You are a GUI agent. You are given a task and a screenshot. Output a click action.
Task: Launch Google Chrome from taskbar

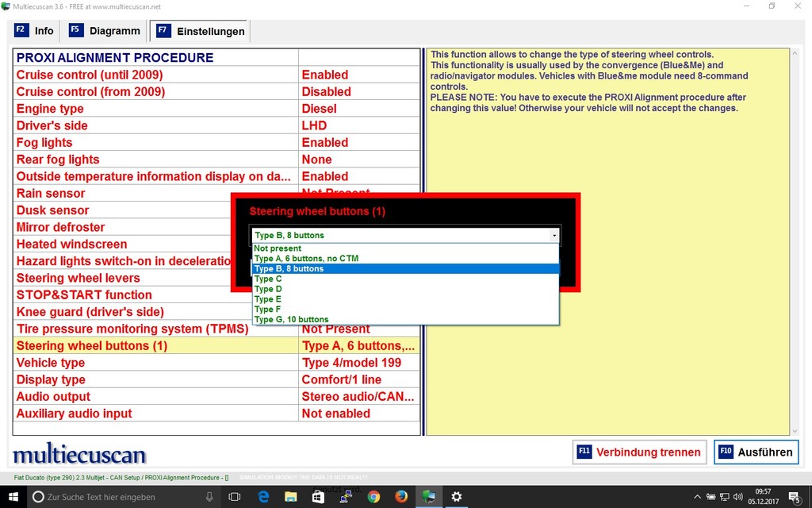[373, 497]
